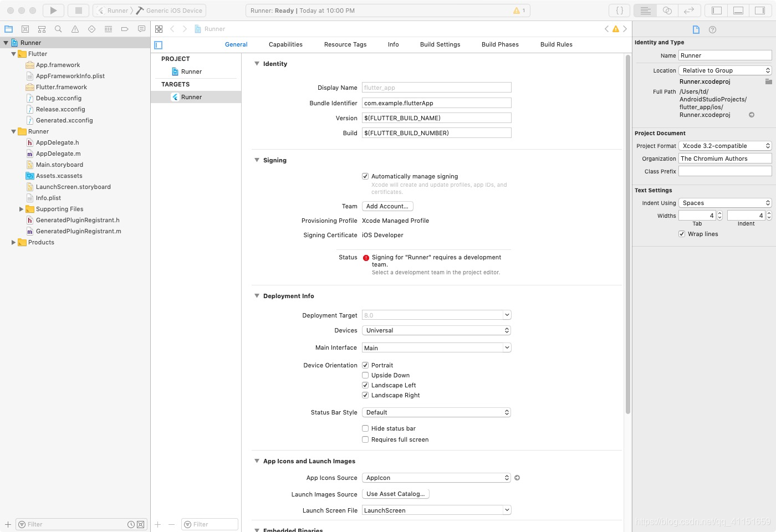Enable Requires full screen checkbox
Image resolution: width=776 pixels, height=532 pixels.
(x=365, y=439)
